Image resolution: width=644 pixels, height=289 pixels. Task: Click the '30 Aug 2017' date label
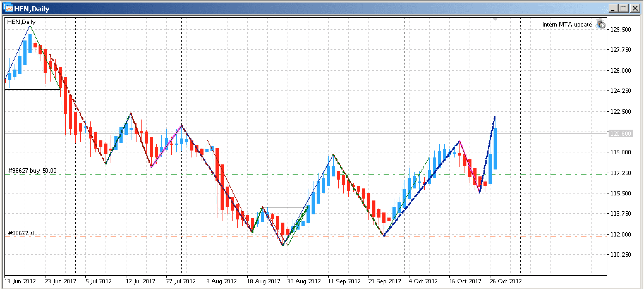[x=304, y=281]
